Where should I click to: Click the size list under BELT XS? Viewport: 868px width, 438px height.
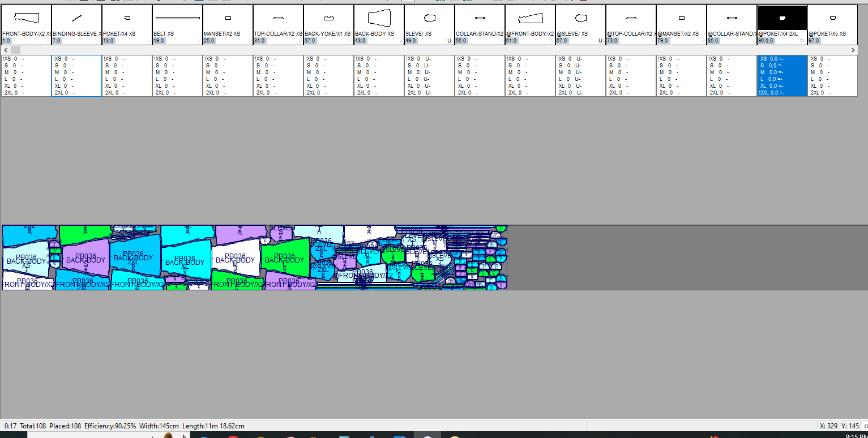pos(177,76)
